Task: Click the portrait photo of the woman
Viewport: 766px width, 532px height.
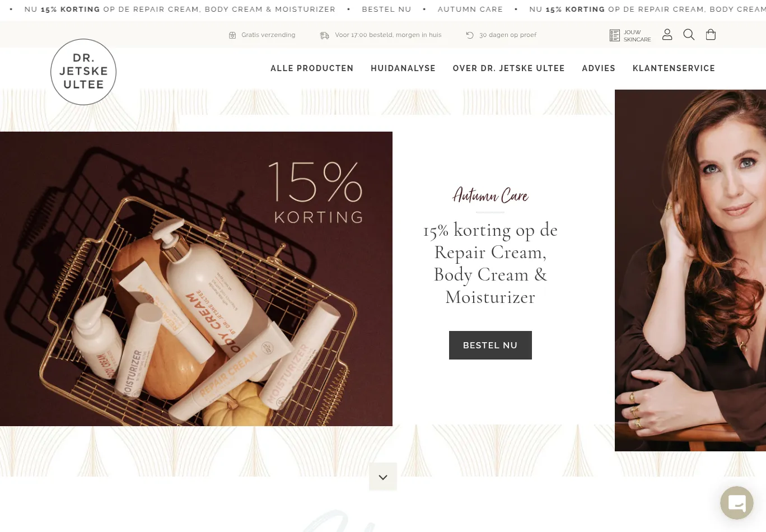Action: 690,270
